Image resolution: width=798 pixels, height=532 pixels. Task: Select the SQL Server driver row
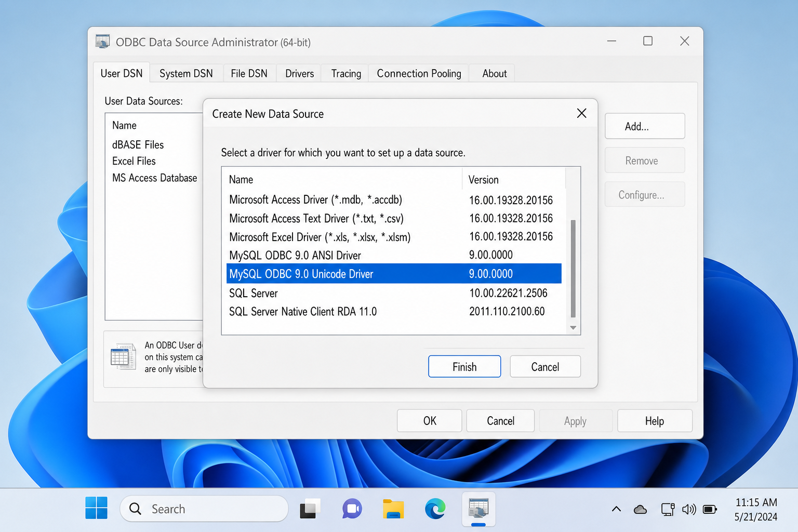coord(394,293)
